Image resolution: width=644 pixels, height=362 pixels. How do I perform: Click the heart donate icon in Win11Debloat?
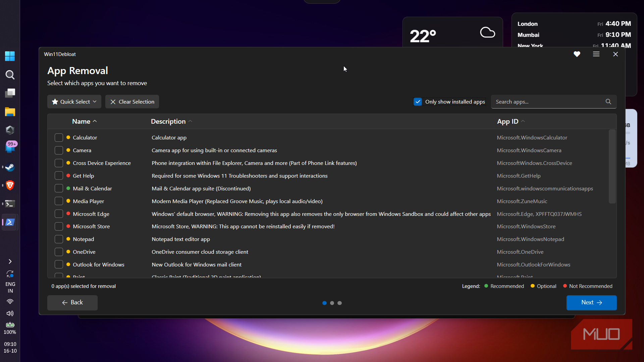point(577,54)
